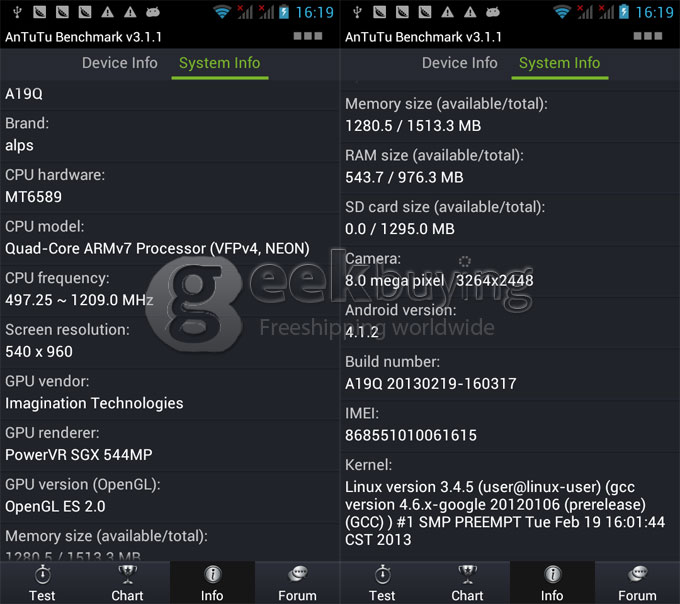This screenshot has height=604, width=680.
Task: Tap Forum speech bubble icon in right screen
Action: 638,574
